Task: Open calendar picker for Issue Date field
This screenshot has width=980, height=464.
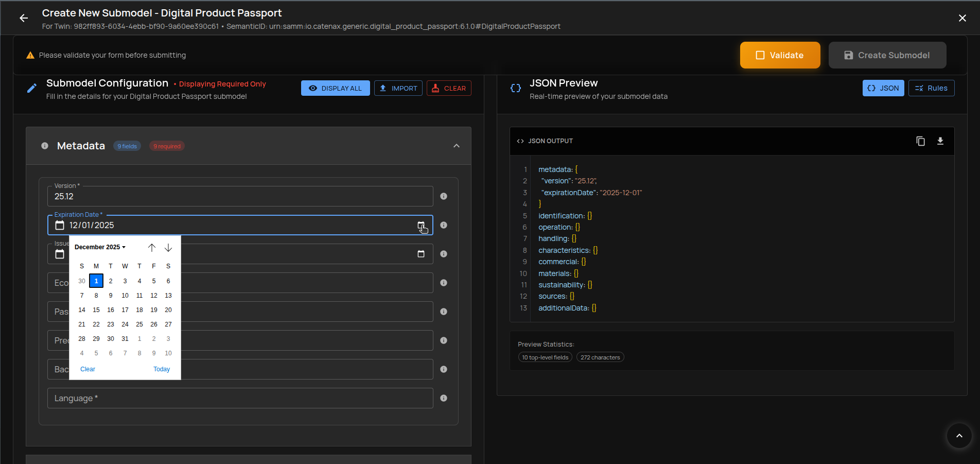Action: [421, 254]
